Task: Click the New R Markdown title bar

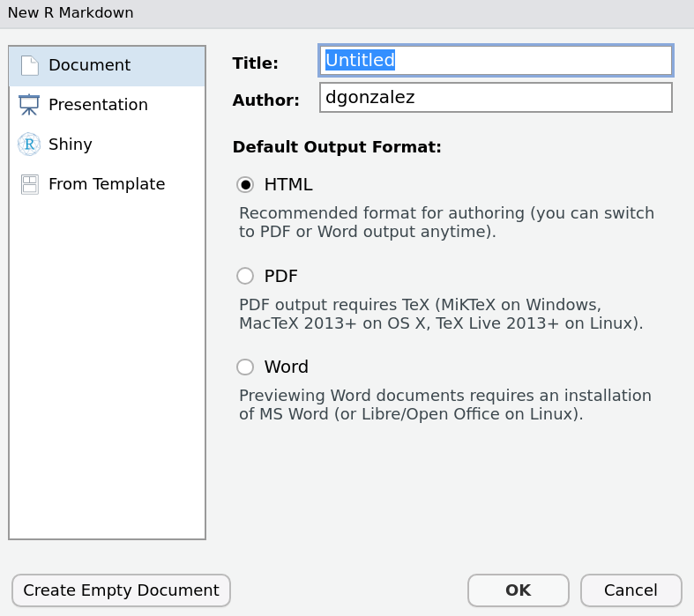Action: pos(347,13)
